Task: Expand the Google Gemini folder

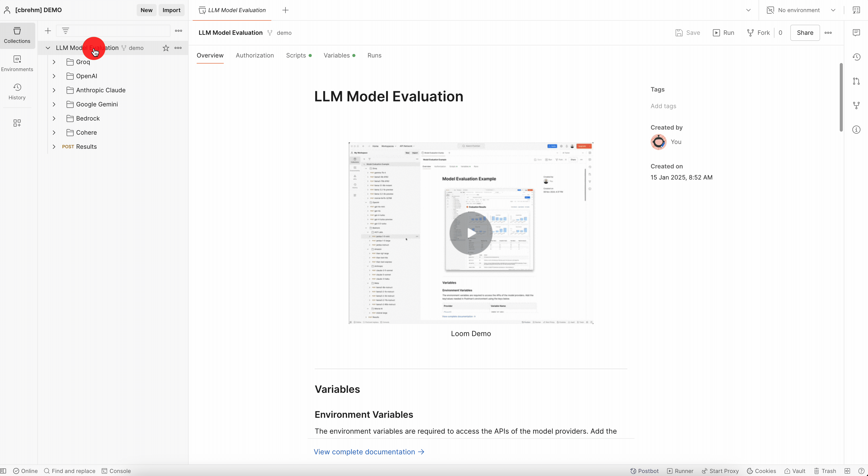Action: 54,104
